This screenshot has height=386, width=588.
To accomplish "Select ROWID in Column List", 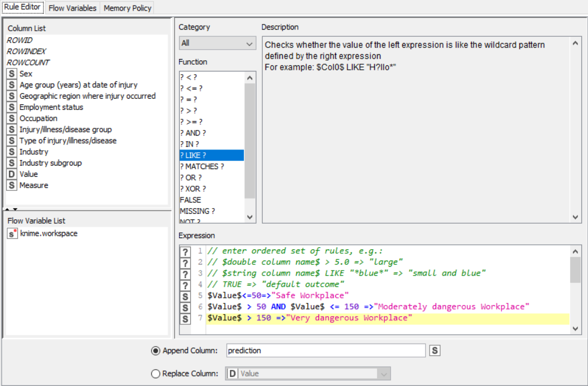I will pyautogui.click(x=20, y=40).
